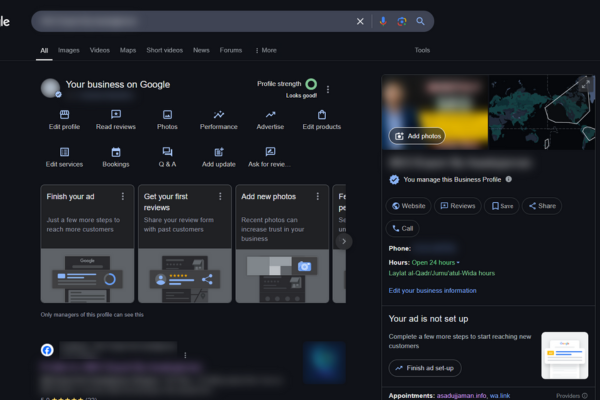Open the More search filters dropdown
600x400 pixels.
pos(266,50)
